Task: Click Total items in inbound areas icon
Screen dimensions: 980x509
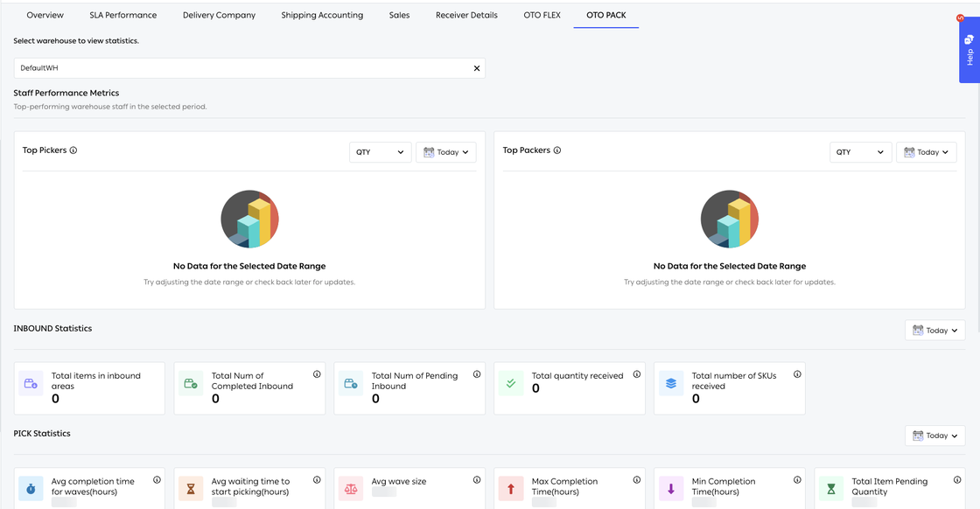Action: click(31, 383)
